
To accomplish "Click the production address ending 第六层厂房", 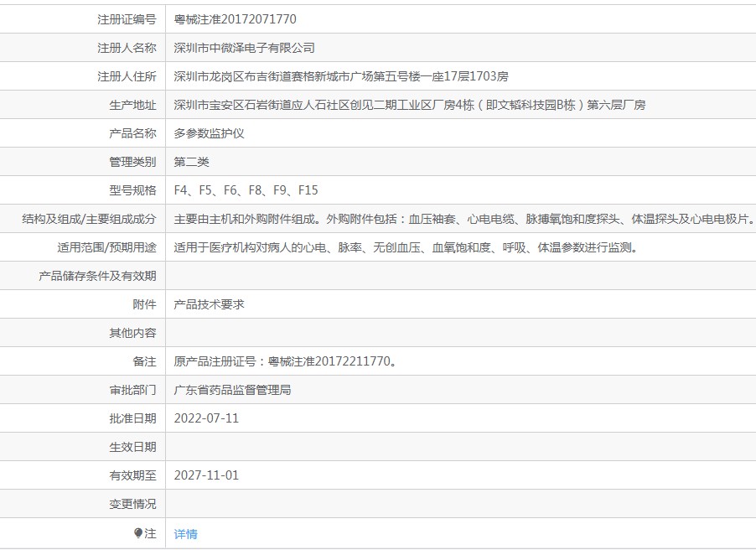I will click(x=410, y=105).
